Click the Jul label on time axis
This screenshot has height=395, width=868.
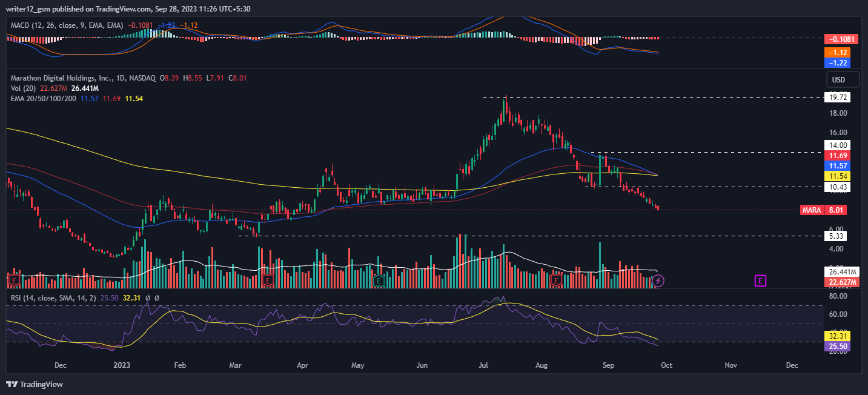[x=483, y=365]
